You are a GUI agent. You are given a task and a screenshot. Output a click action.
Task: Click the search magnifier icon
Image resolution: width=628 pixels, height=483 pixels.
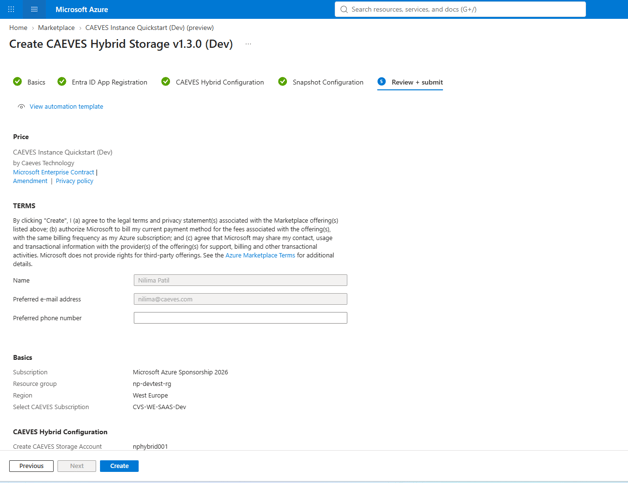point(344,9)
